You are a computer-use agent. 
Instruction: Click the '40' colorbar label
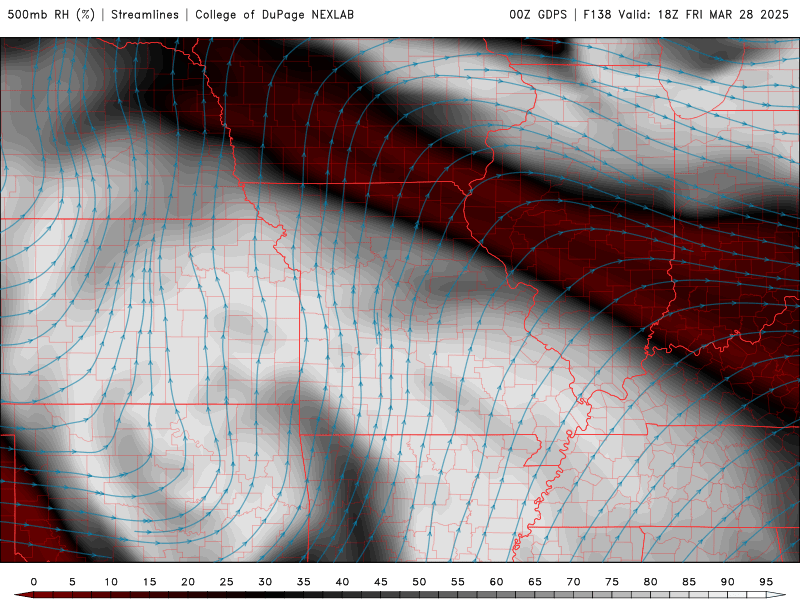click(x=342, y=582)
